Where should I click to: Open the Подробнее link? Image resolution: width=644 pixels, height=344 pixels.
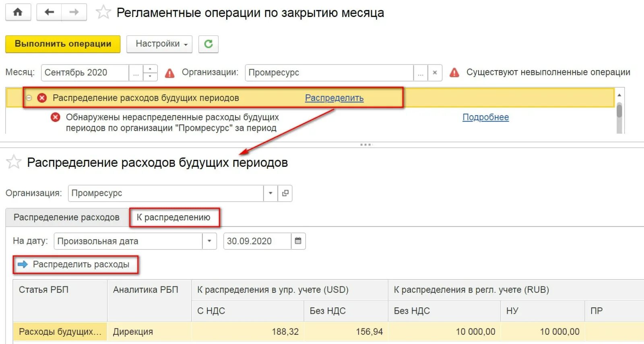[485, 117]
